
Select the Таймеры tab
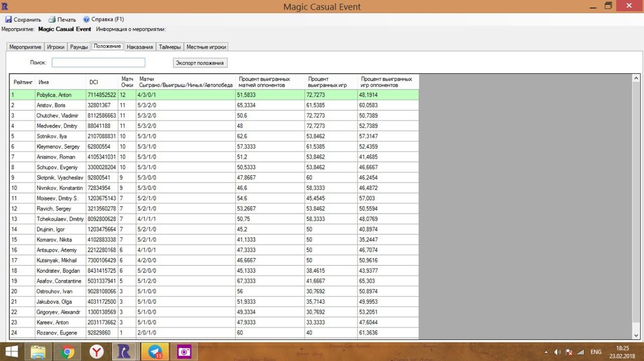(x=170, y=47)
